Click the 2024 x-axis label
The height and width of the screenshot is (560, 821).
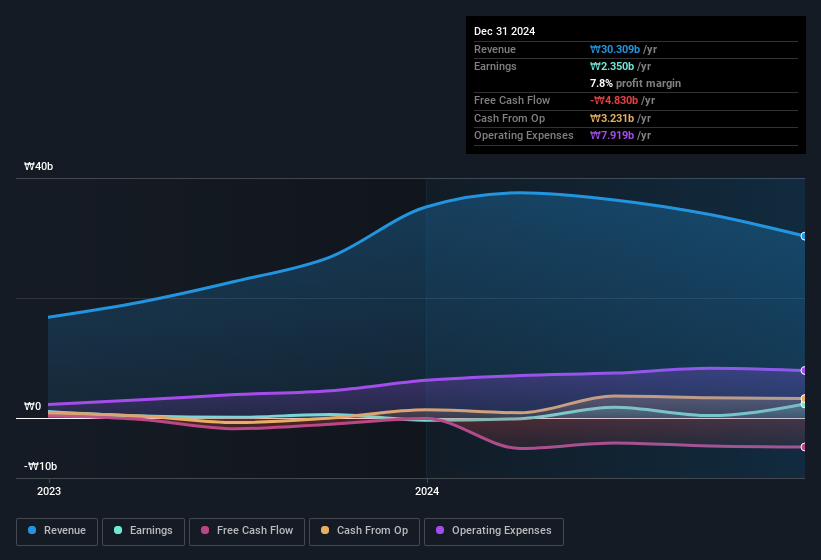(x=427, y=491)
